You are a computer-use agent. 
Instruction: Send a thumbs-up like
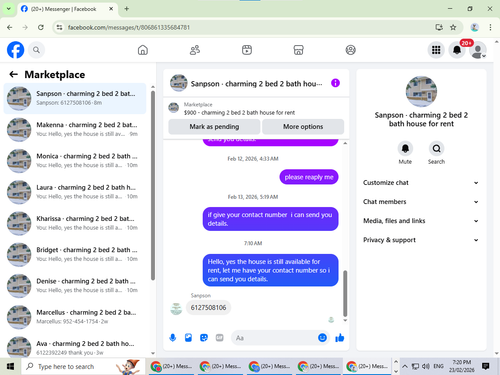[340, 338]
